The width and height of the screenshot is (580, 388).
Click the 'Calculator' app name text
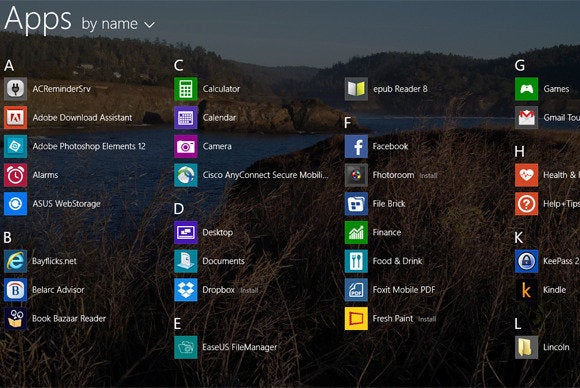pyautogui.click(x=221, y=89)
